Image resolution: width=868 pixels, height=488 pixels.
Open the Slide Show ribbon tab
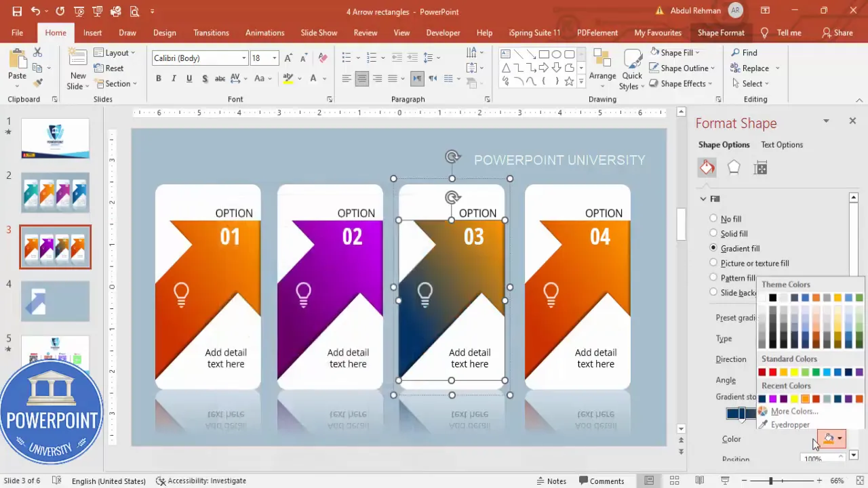[319, 33]
